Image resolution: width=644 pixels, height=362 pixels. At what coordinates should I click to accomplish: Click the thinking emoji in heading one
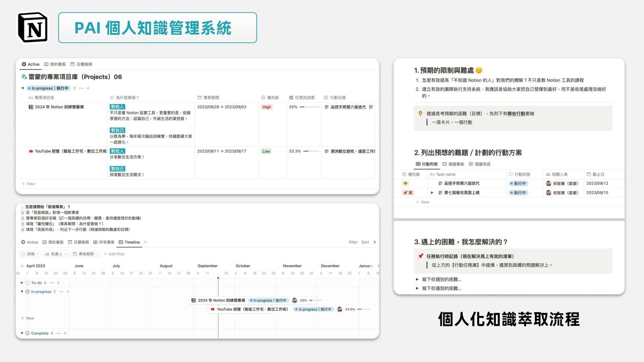pyautogui.click(x=479, y=70)
